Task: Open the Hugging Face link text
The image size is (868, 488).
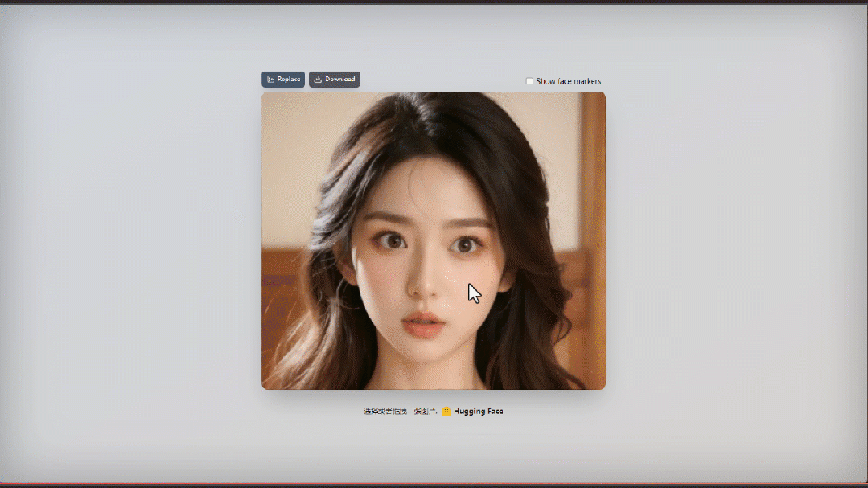Action: [x=478, y=412]
